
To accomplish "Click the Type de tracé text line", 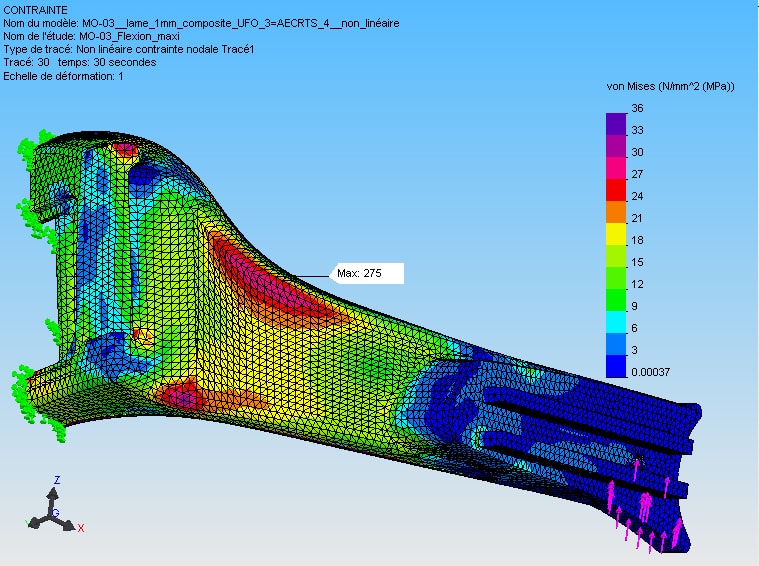I will click(x=129, y=49).
